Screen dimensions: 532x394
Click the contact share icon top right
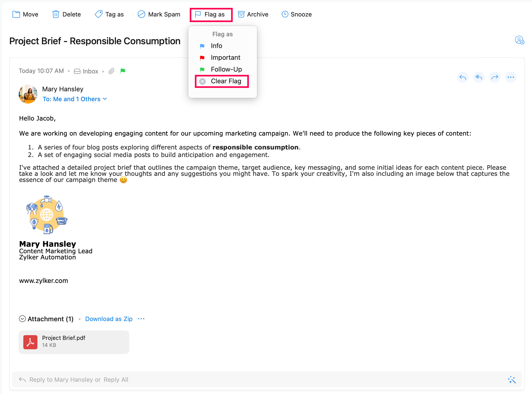pos(519,40)
